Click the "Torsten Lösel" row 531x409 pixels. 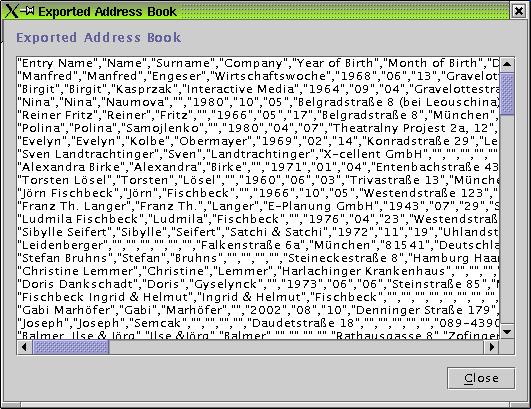pos(258,180)
